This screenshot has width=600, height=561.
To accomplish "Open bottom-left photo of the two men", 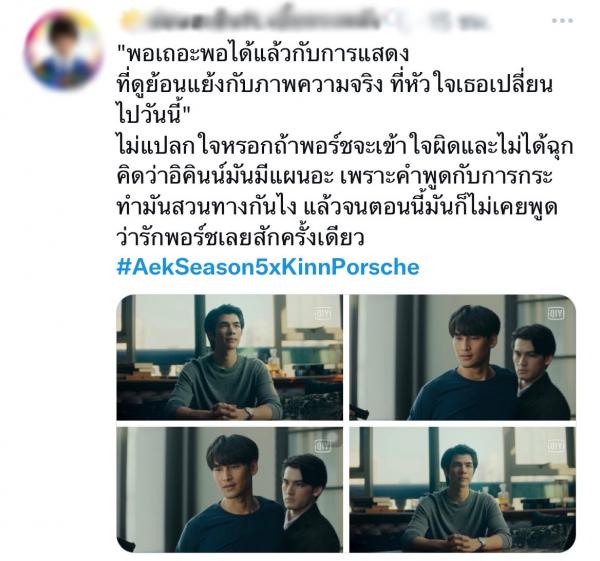I will click(230, 490).
